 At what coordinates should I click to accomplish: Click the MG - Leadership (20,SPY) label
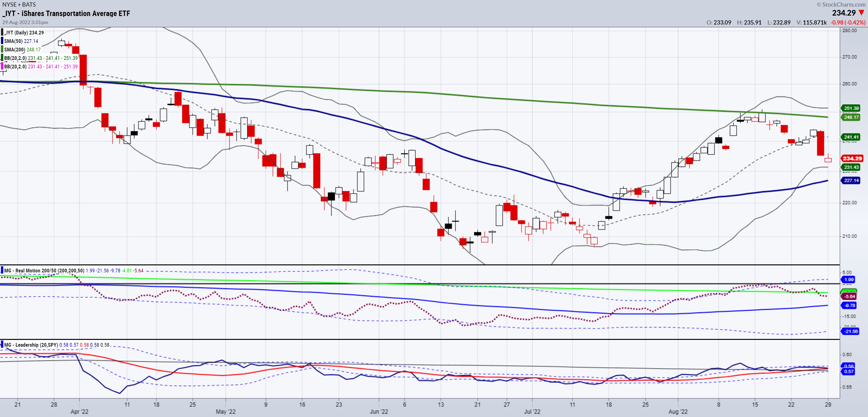tap(31, 345)
